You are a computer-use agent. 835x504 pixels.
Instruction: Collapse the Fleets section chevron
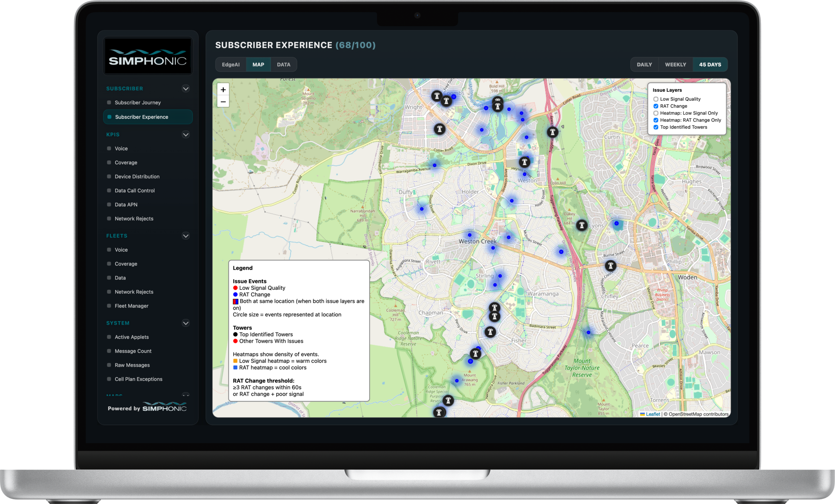(185, 236)
